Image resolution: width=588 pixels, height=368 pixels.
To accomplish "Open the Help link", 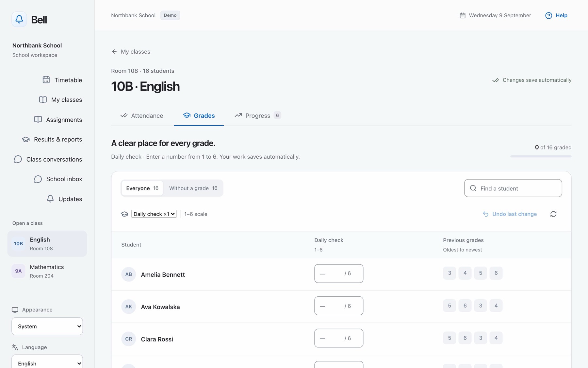I will 556,15.
